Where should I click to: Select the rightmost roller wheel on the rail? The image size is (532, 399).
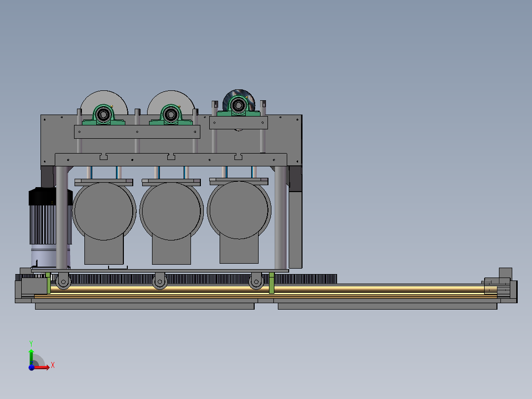point(256,281)
